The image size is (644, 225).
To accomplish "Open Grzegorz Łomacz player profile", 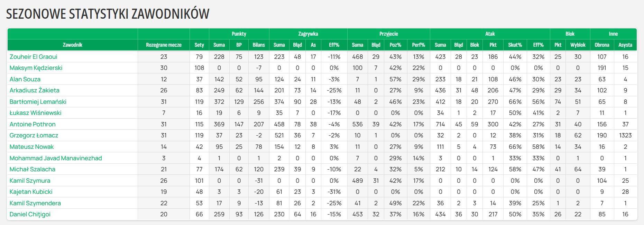I will pos(34,135).
